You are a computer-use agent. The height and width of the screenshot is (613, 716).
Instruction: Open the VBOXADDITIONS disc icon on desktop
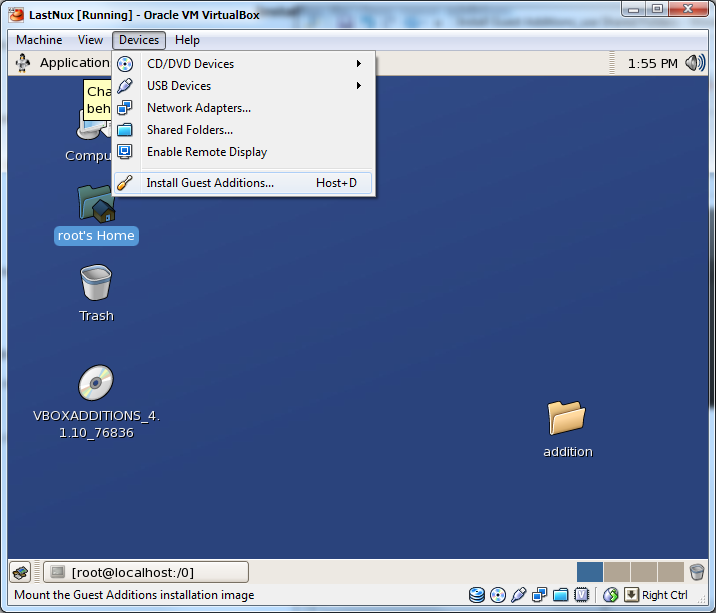click(x=96, y=383)
